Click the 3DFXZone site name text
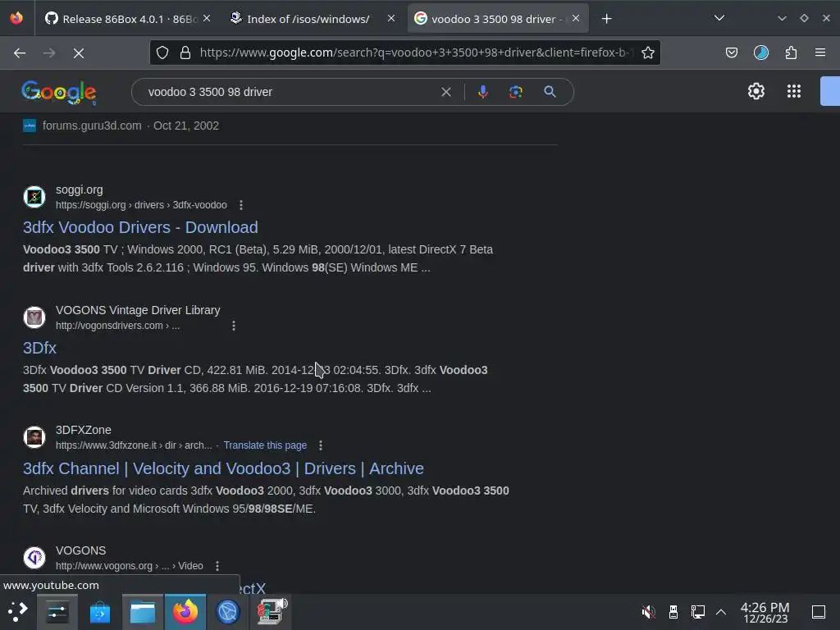The height and width of the screenshot is (630, 840). [84, 430]
